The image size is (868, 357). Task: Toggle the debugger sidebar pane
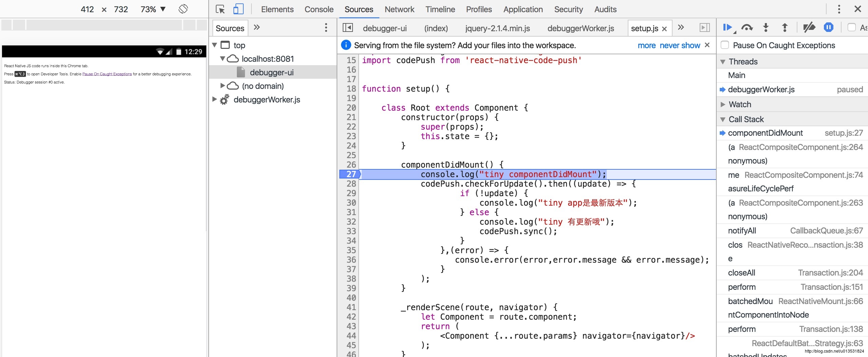pyautogui.click(x=705, y=27)
